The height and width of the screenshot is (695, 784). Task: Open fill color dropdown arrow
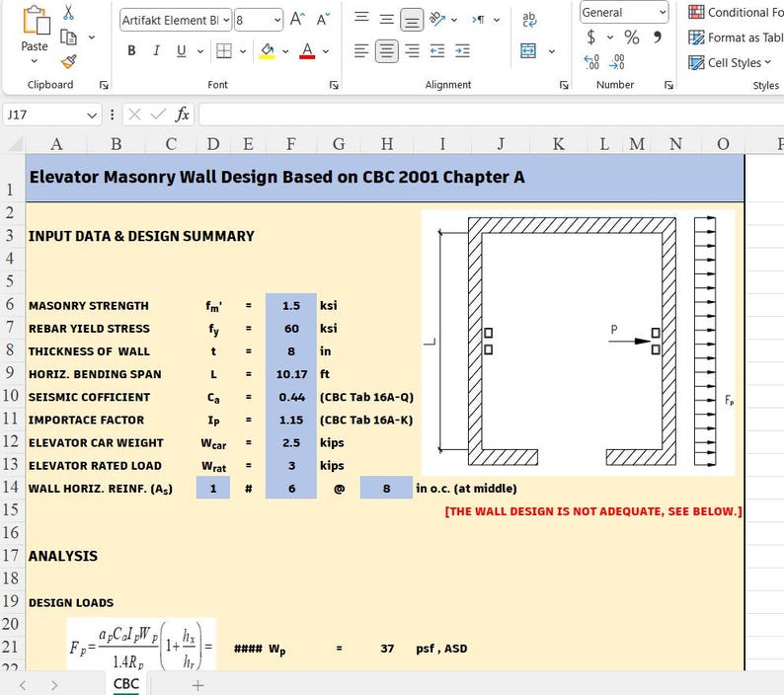coord(285,51)
